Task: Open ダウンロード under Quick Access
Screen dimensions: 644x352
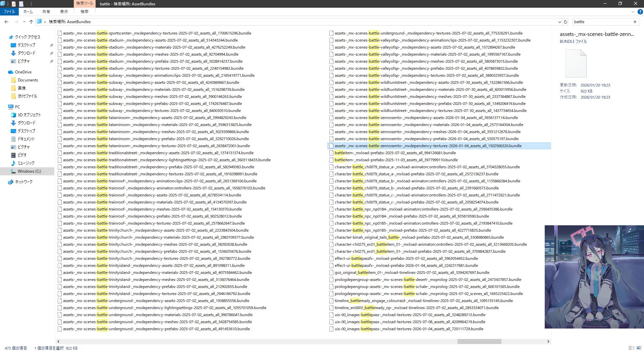Action: point(26,53)
